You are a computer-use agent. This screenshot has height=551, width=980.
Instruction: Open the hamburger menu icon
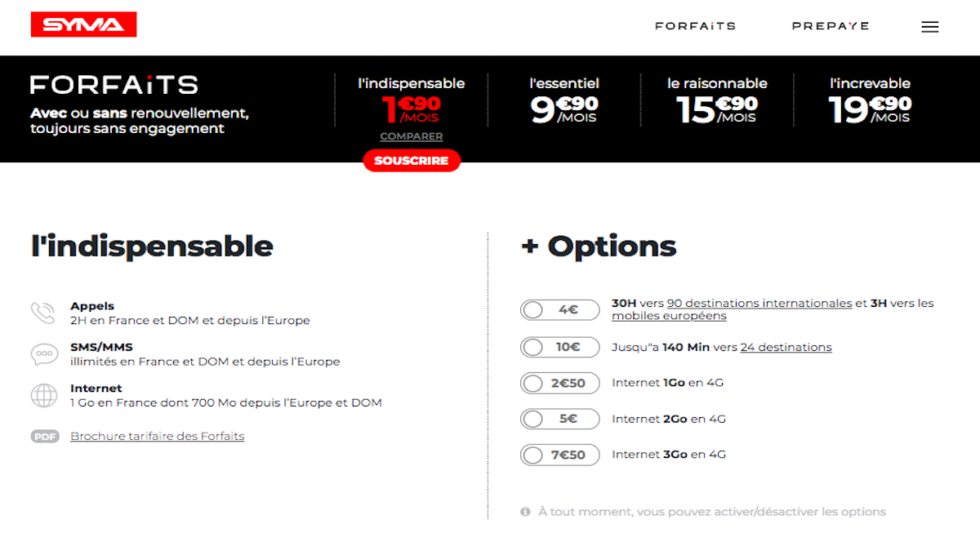click(929, 26)
